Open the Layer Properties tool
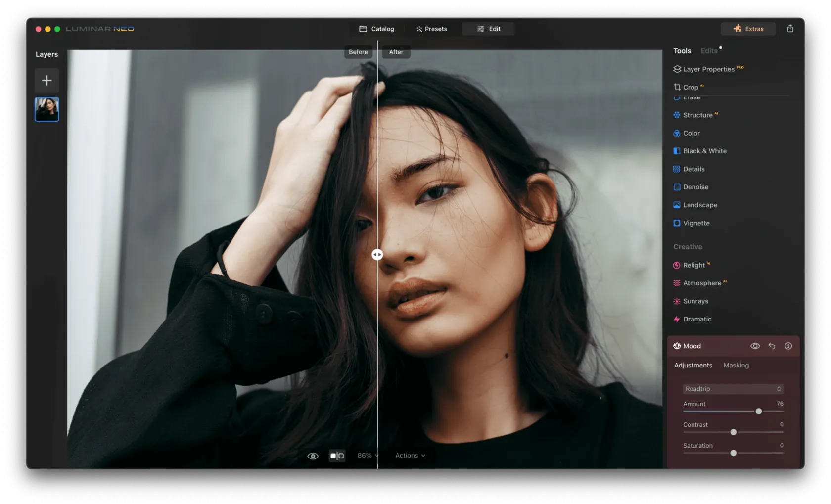This screenshot has height=504, width=831. [x=708, y=69]
